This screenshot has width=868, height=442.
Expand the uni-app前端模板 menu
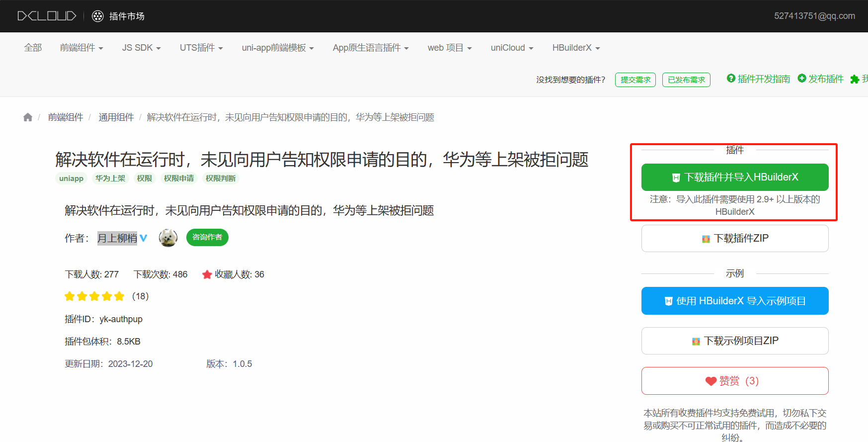tap(278, 48)
